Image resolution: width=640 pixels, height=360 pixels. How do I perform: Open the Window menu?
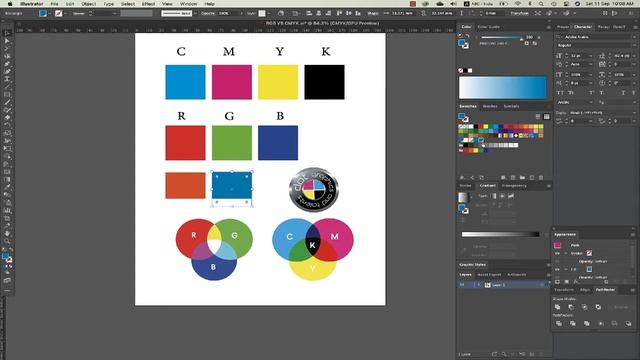click(x=189, y=4)
